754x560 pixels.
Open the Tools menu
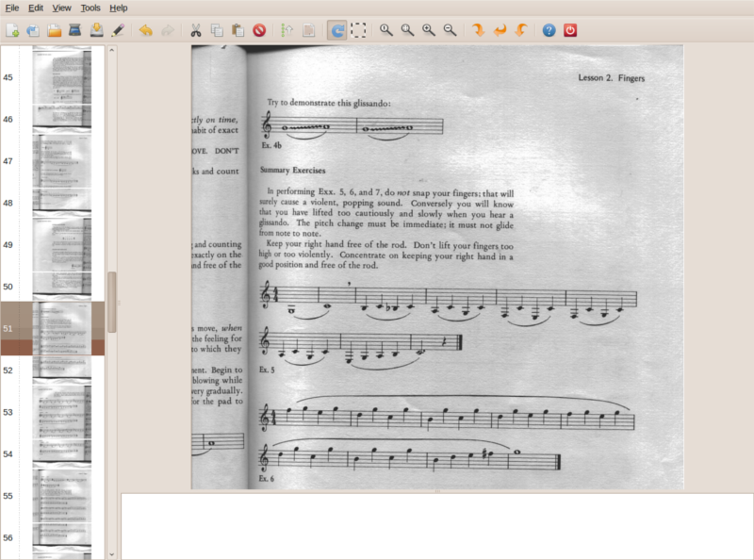point(90,8)
